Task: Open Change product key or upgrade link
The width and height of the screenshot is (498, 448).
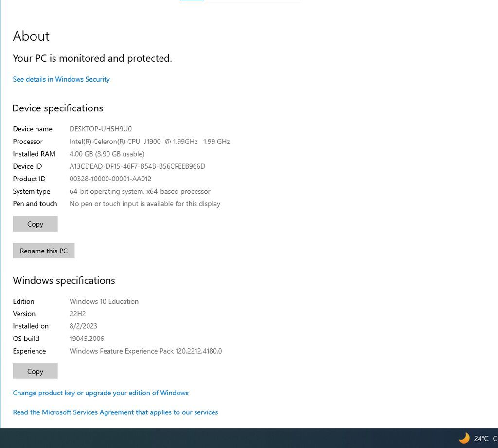Action: coord(101,393)
